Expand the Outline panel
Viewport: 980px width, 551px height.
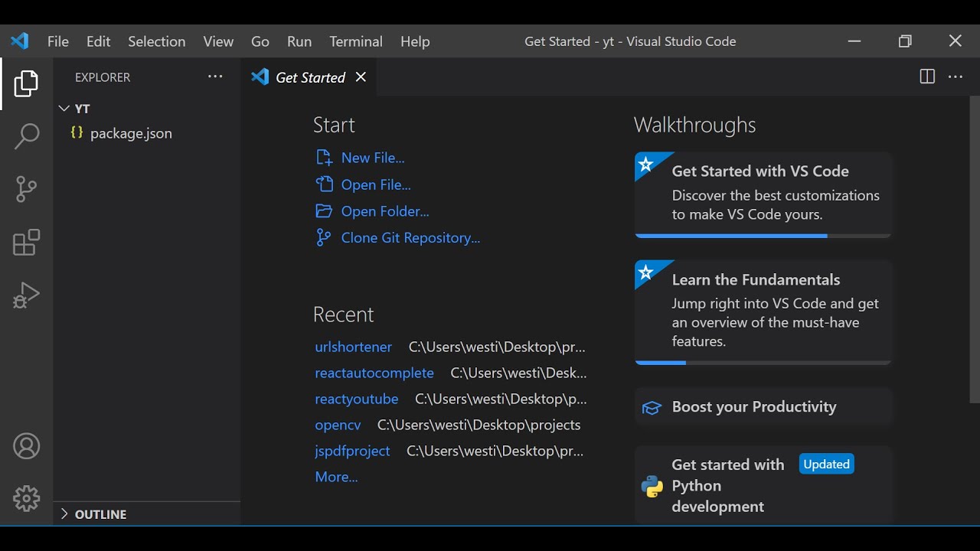click(x=64, y=514)
